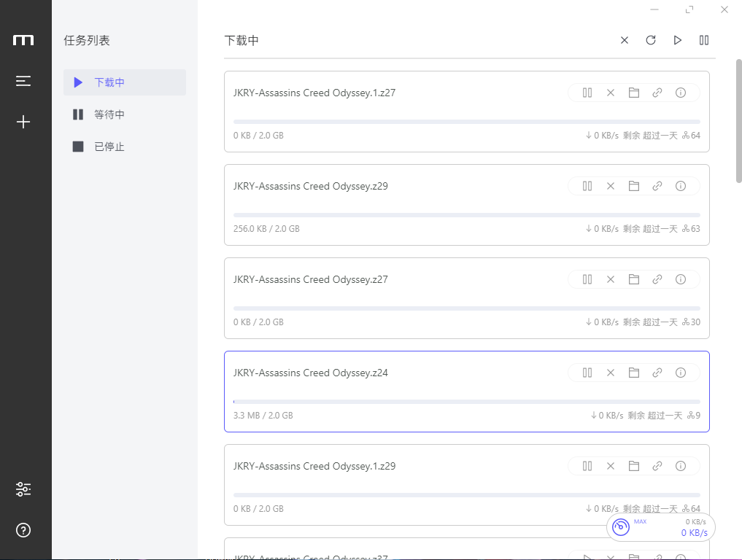The image size is (742, 560).
Task: Click progress bar of Odyssey.1.z27 task
Action: click(467, 122)
